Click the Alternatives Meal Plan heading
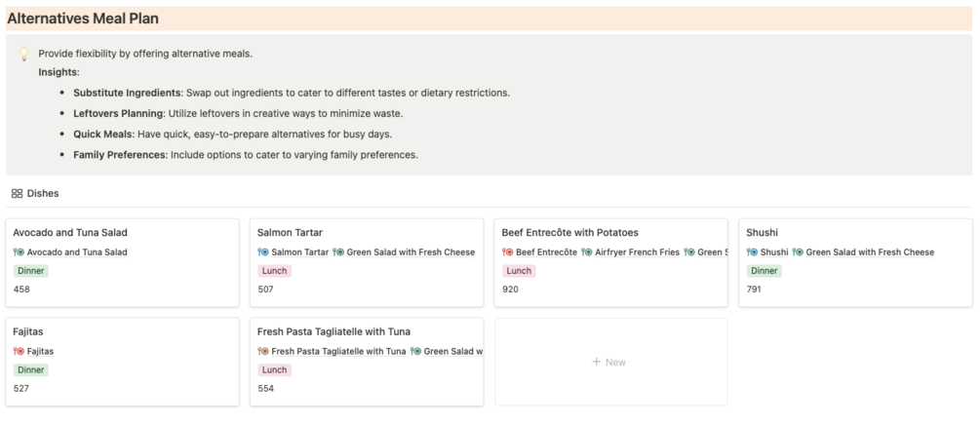 click(x=83, y=19)
